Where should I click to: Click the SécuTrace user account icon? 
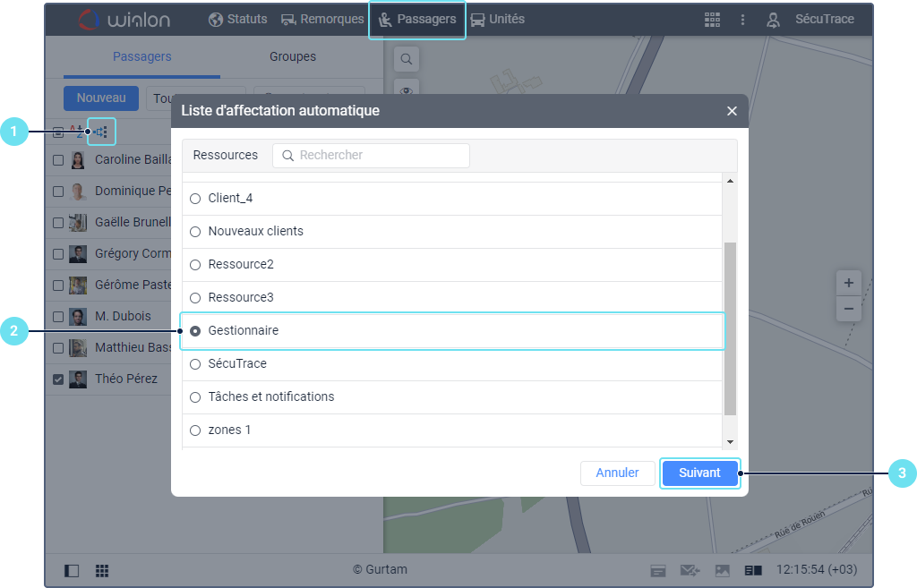[x=773, y=20]
